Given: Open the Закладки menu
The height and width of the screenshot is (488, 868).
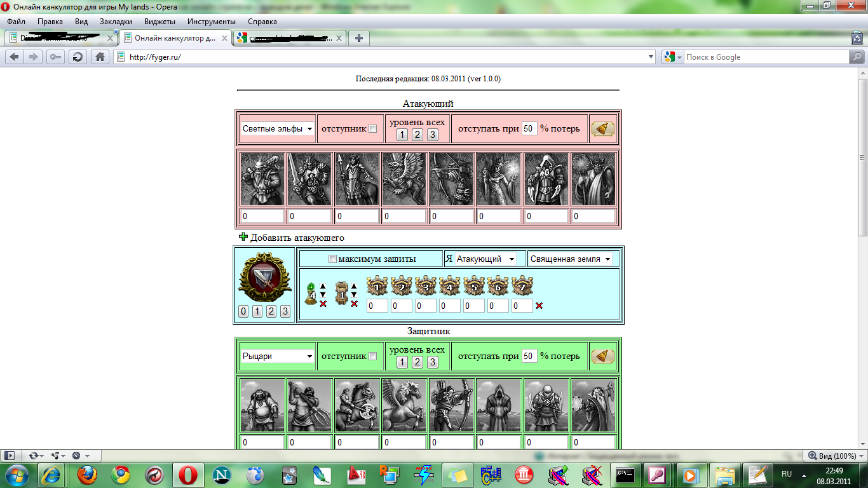Looking at the screenshot, I should coord(116,21).
